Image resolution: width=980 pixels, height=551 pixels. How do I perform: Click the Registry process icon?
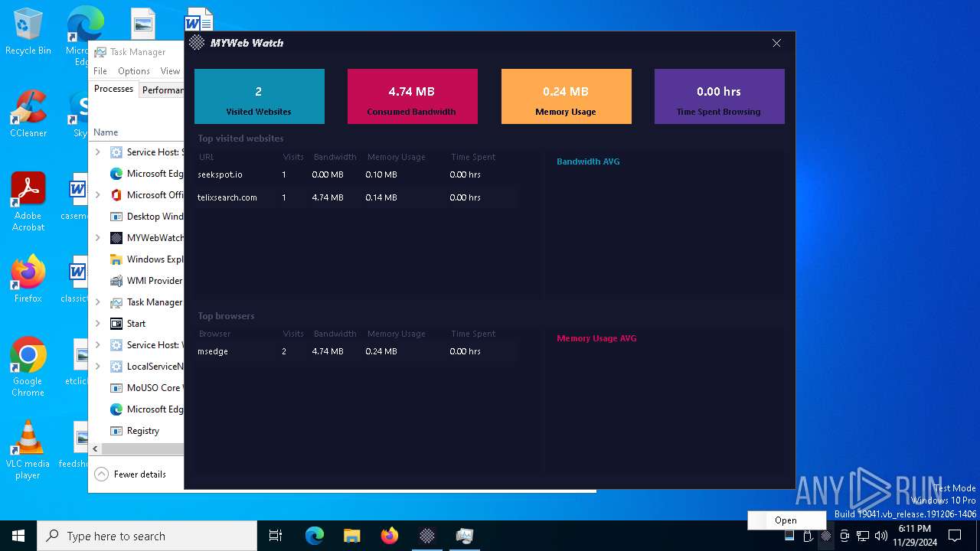click(x=116, y=431)
